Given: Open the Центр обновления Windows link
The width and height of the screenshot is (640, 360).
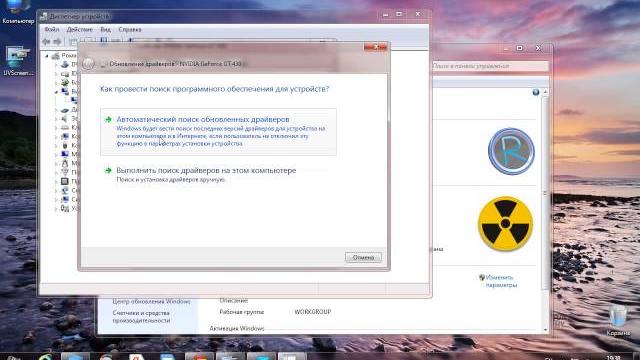Looking at the screenshot, I should (151, 301).
